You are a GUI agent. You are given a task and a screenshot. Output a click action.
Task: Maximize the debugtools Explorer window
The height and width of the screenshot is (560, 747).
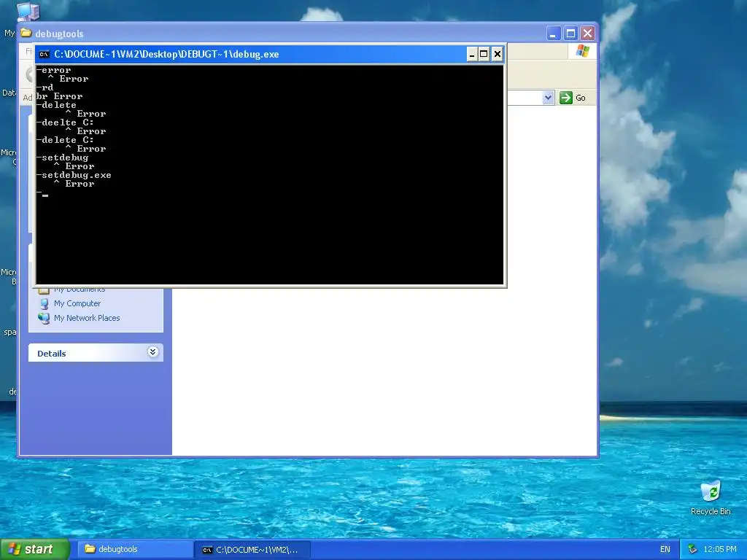point(570,34)
